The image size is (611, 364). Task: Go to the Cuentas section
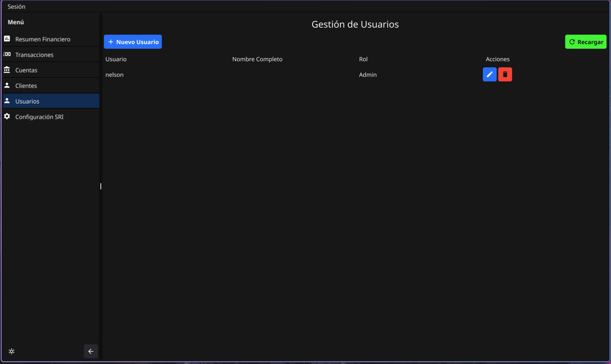point(26,70)
